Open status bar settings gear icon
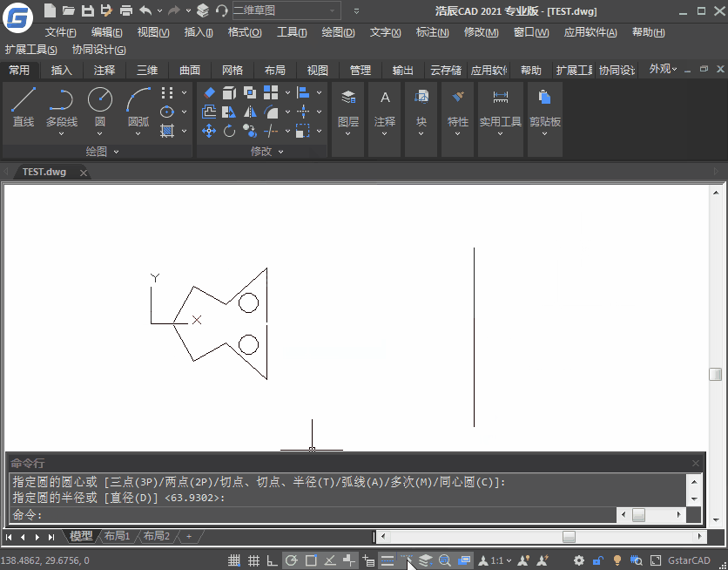Image resolution: width=728 pixels, height=570 pixels. (578, 560)
